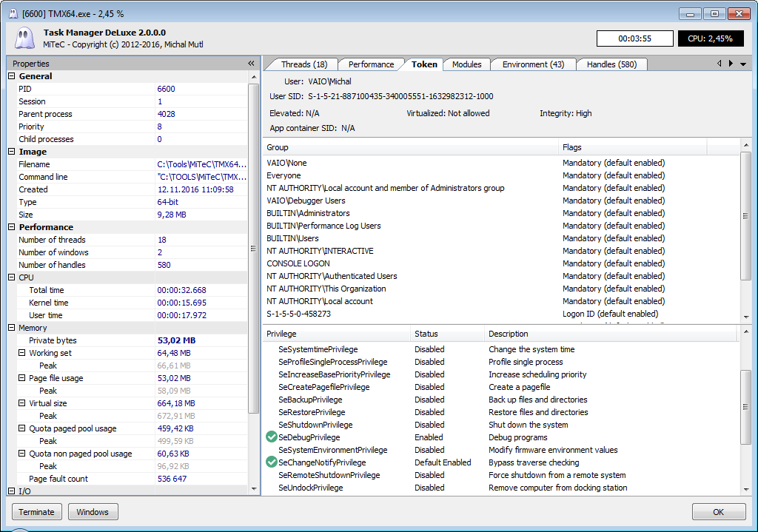Open the Handles (580) tab
Screen dimensions: 758x532
(611, 64)
